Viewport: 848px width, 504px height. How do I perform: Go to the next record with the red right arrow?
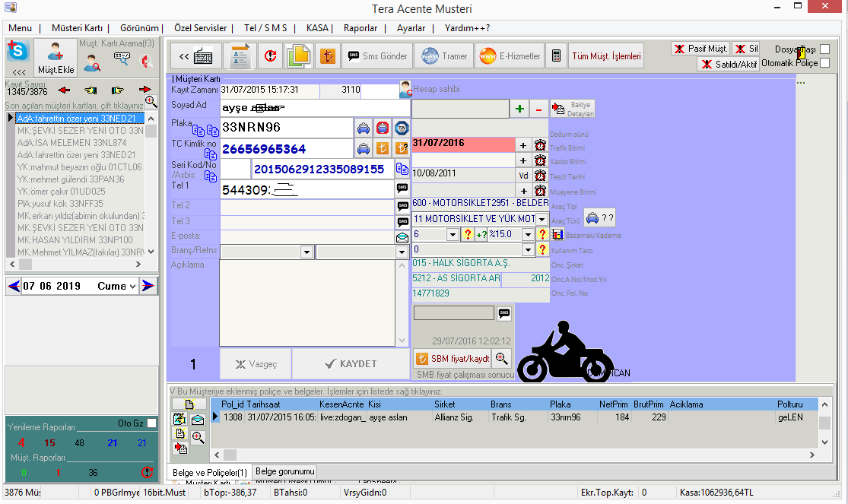pos(145,89)
